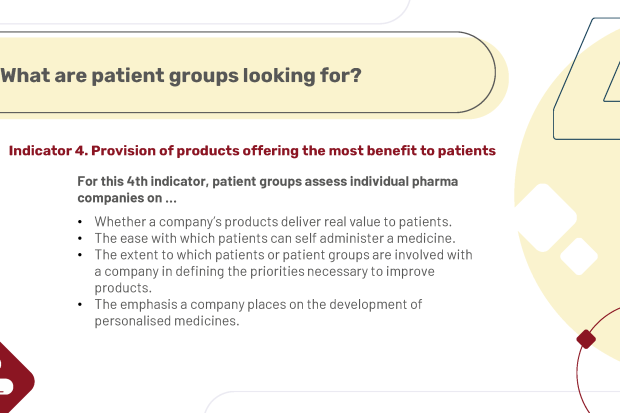
Task: Select the small white diamond shape
Action: click(579, 256)
